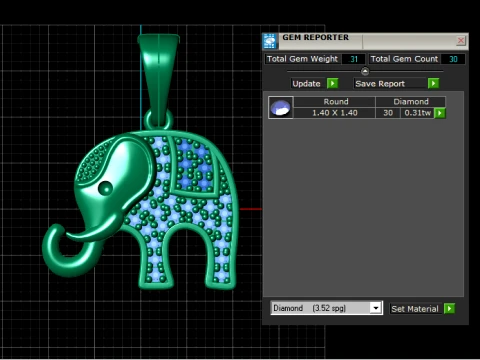
Task: Click the 'Total Gem Weight' label
Action: [x=302, y=59]
